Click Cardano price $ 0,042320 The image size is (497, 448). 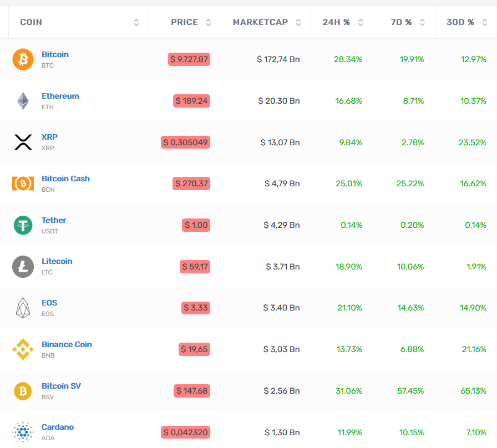pyautogui.click(x=185, y=432)
